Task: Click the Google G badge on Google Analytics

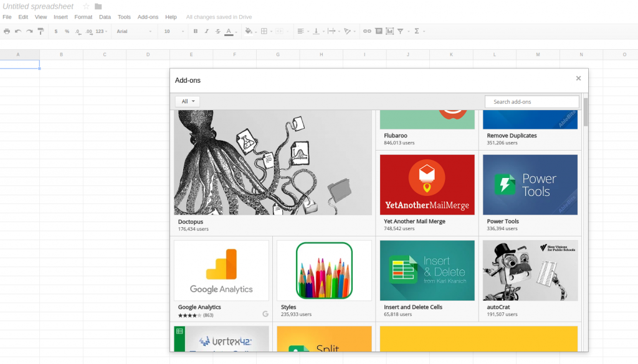Action: tap(265, 314)
